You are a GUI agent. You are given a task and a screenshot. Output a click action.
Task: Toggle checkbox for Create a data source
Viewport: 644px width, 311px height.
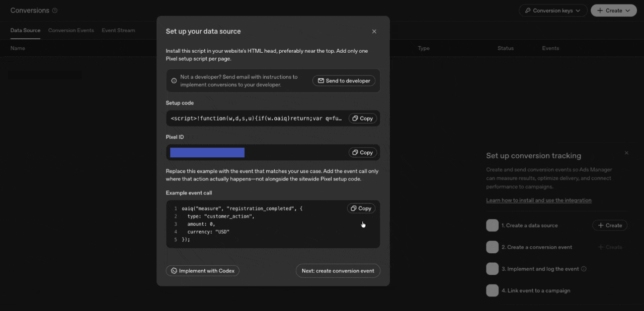(492, 226)
